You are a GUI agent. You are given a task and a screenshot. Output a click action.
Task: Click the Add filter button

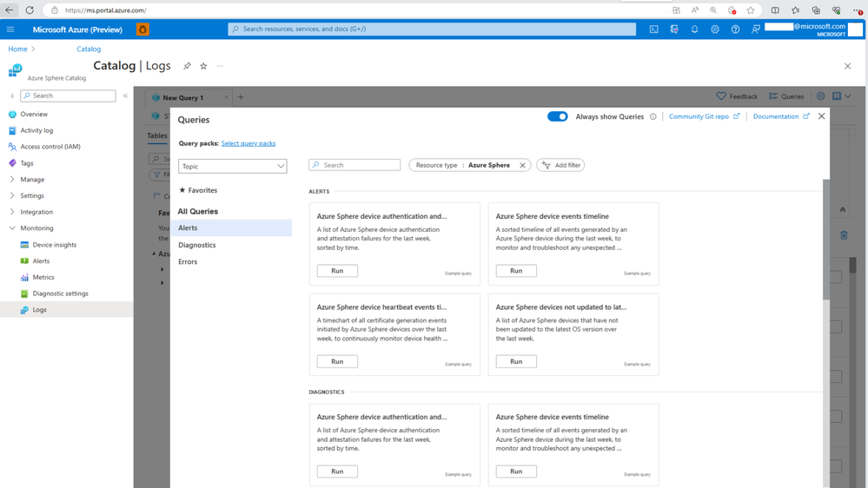[560, 165]
